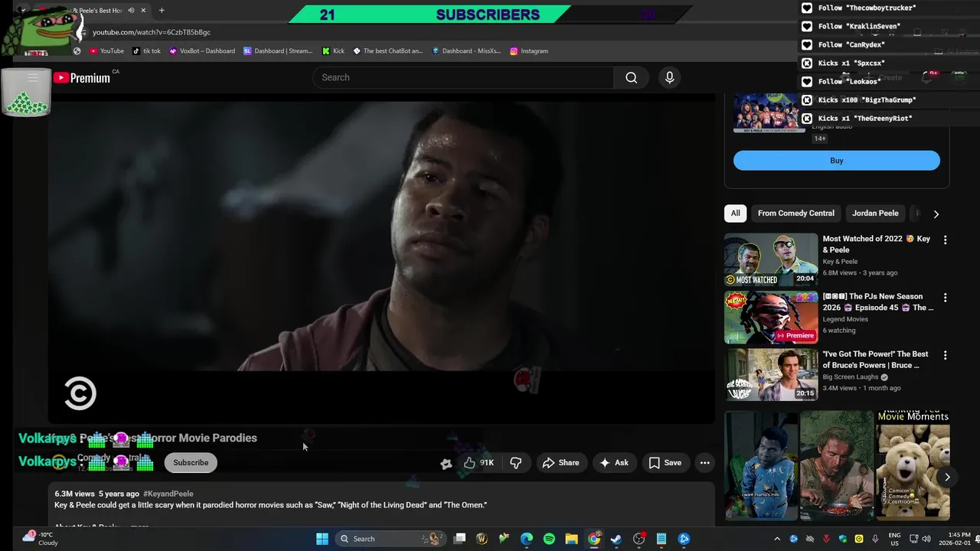Subscribe to the channel
This screenshot has width=980, height=551.
[x=191, y=462]
